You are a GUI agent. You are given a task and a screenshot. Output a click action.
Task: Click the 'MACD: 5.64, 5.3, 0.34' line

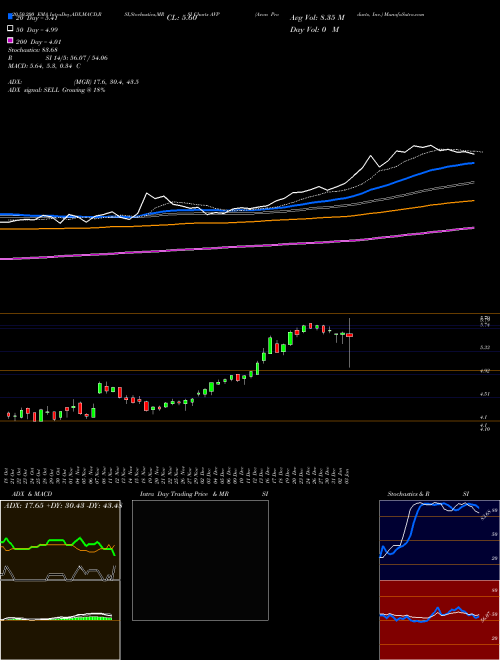44,66
